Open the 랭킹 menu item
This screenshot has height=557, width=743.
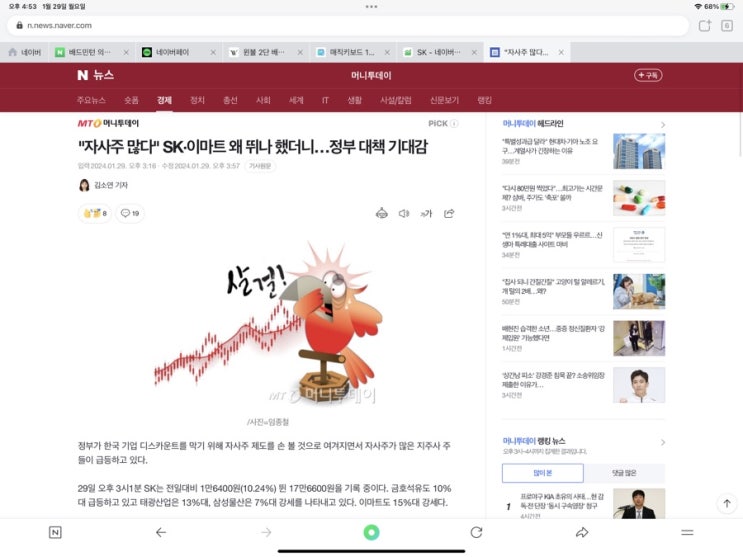(x=484, y=100)
